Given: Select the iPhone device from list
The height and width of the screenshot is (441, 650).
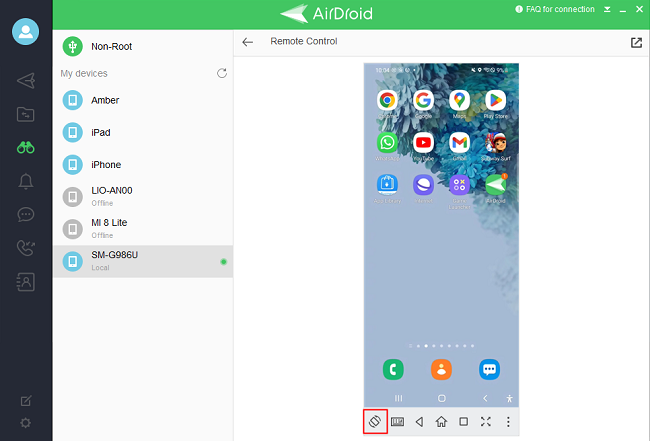Looking at the screenshot, I should (x=106, y=165).
